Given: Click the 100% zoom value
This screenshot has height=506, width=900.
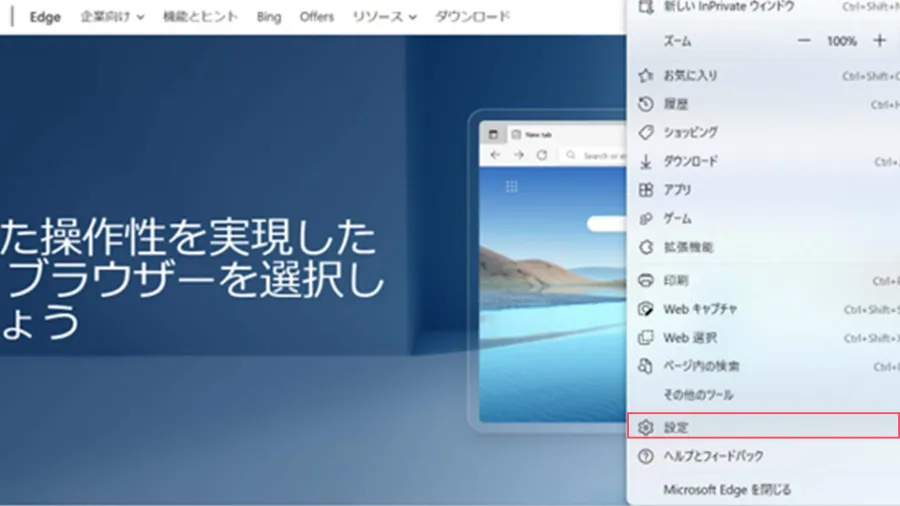Looking at the screenshot, I should (x=841, y=41).
